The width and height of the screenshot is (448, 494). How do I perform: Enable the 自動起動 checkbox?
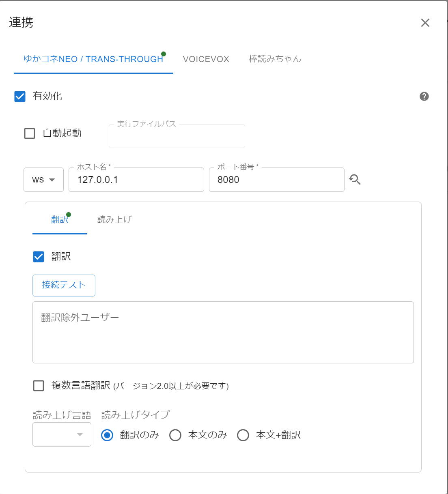(30, 133)
